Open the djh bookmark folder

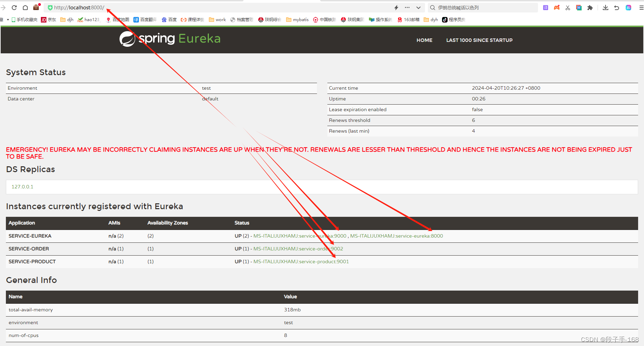[67, 20]
